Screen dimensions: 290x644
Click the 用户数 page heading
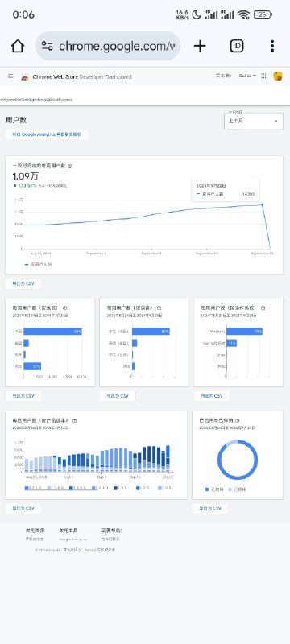click(x=16, y=120)
